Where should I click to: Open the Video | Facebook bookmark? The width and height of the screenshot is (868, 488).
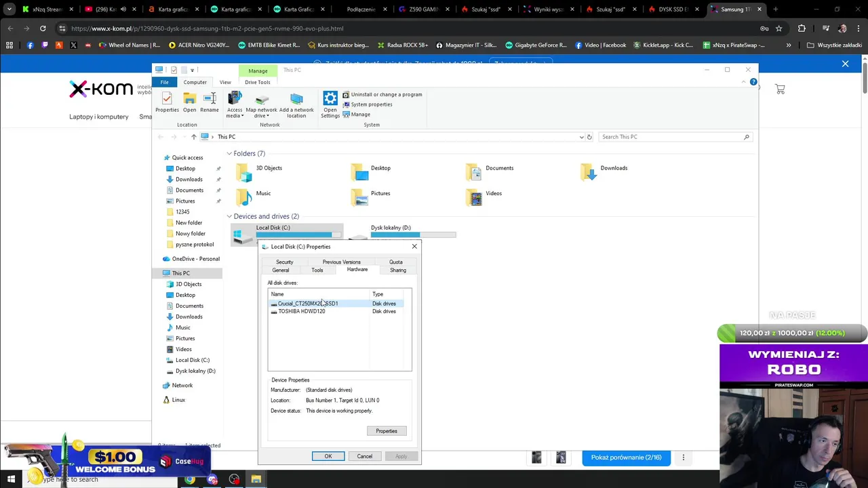pos(601,45)
